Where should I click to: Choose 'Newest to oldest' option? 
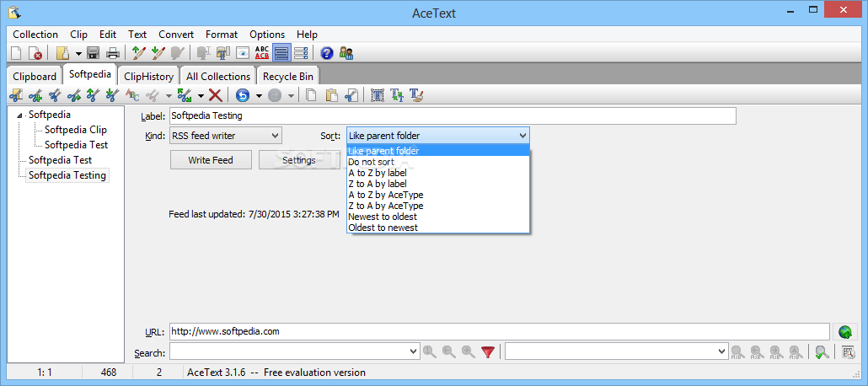438,217
